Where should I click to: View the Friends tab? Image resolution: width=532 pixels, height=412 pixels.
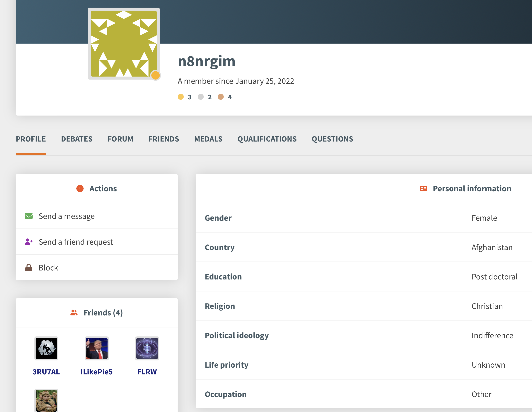pyautogui.click(x=164, y=139)
